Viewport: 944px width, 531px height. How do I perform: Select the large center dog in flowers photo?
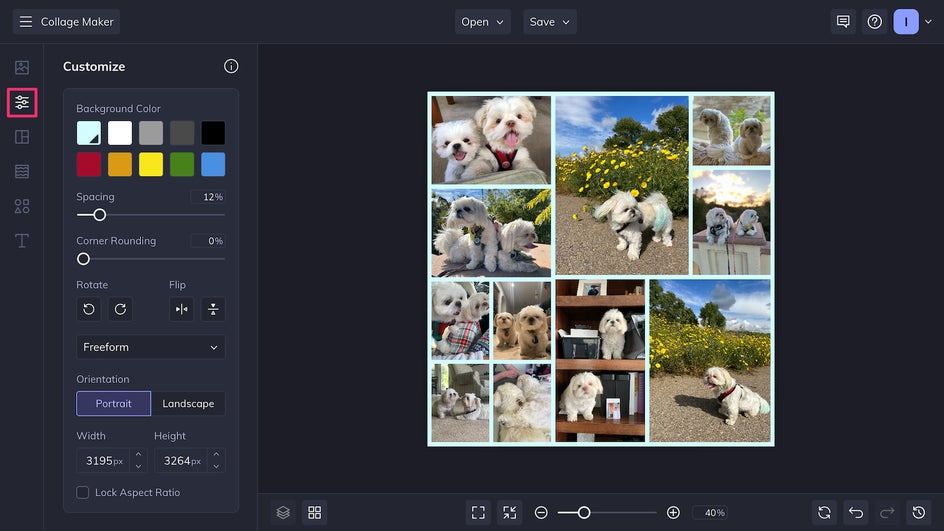(622, 185)
